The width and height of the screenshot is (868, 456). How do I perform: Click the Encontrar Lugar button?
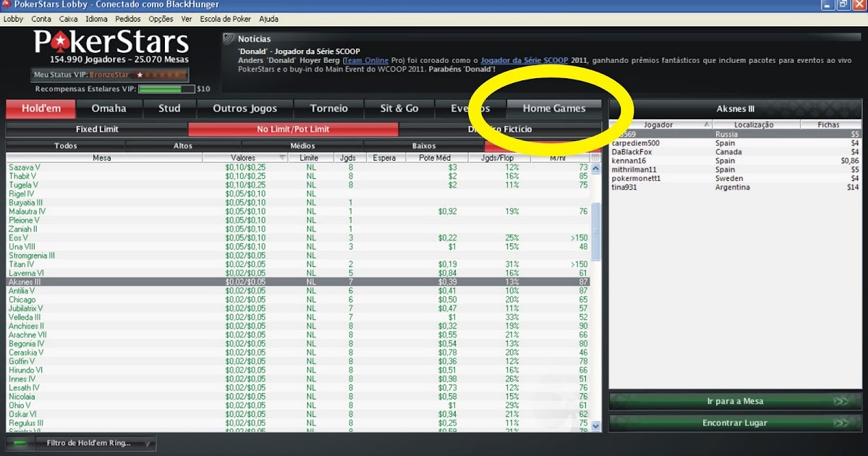pos(735,423)
